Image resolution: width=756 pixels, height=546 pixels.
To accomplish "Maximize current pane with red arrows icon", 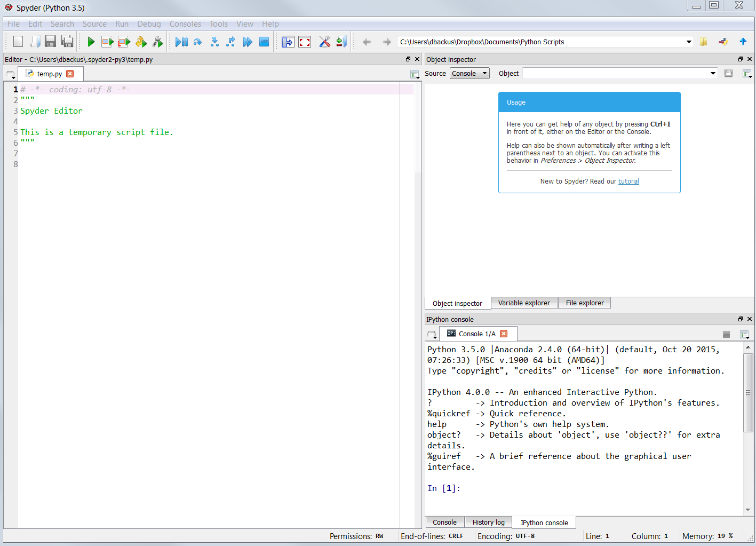I will [305, 42].
